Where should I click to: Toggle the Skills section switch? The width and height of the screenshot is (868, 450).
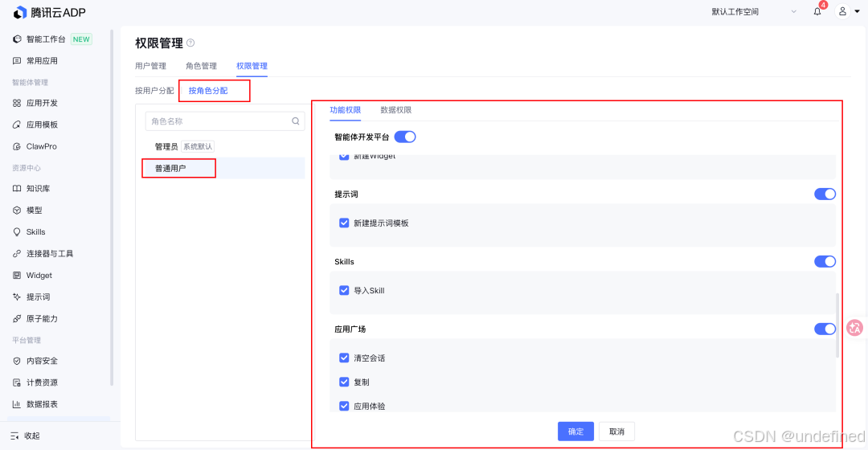click(825, 262)
